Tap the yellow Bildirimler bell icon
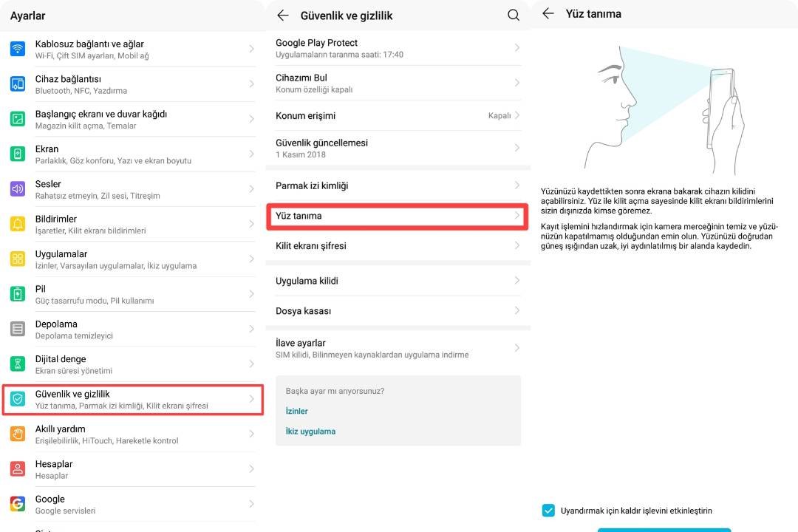 tap(18, 224)
